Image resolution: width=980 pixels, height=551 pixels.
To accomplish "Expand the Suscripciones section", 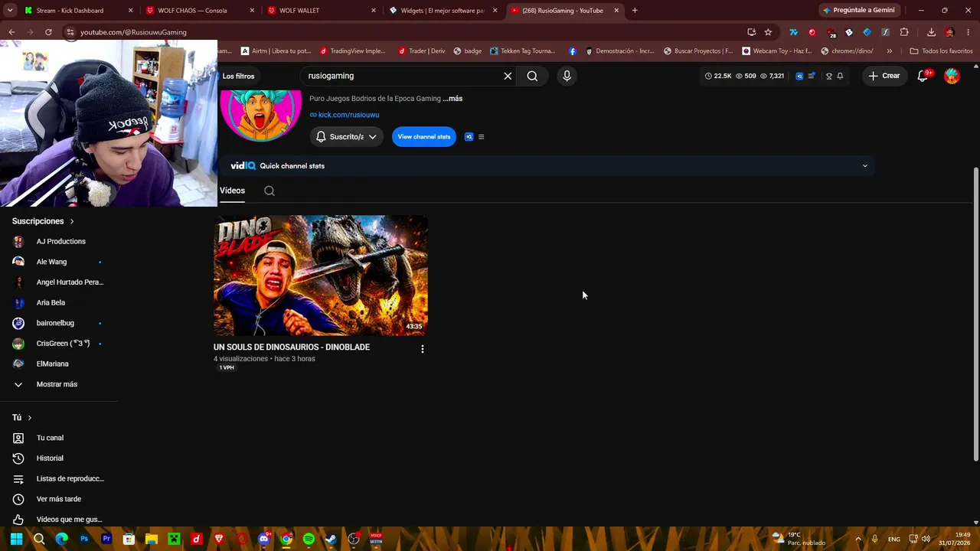I will pos(43,221).
